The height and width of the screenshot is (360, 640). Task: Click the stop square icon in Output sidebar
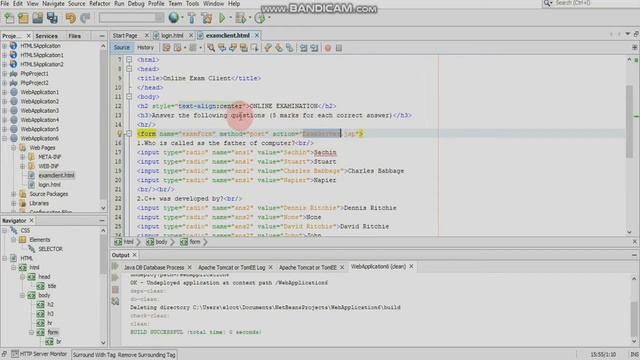(x=116, y=289)
